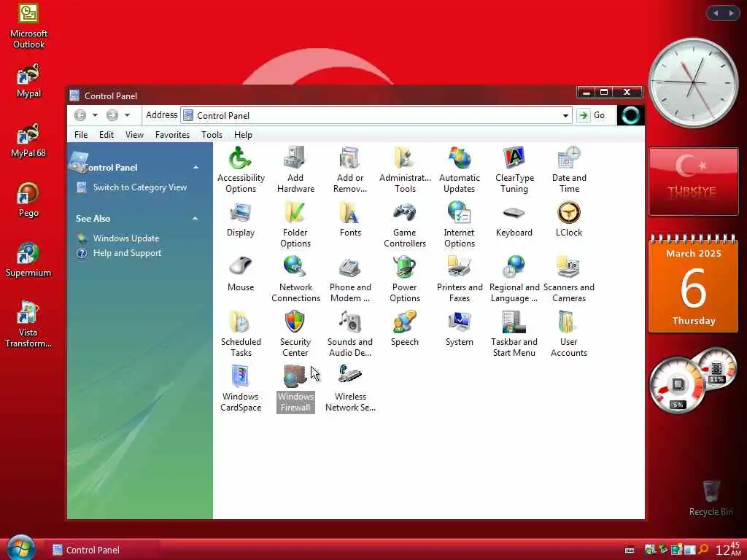Select Microsoft Outlook desktop shortcut
The width and height of the screenshot is (747, 560).
(x=28, y=27)
